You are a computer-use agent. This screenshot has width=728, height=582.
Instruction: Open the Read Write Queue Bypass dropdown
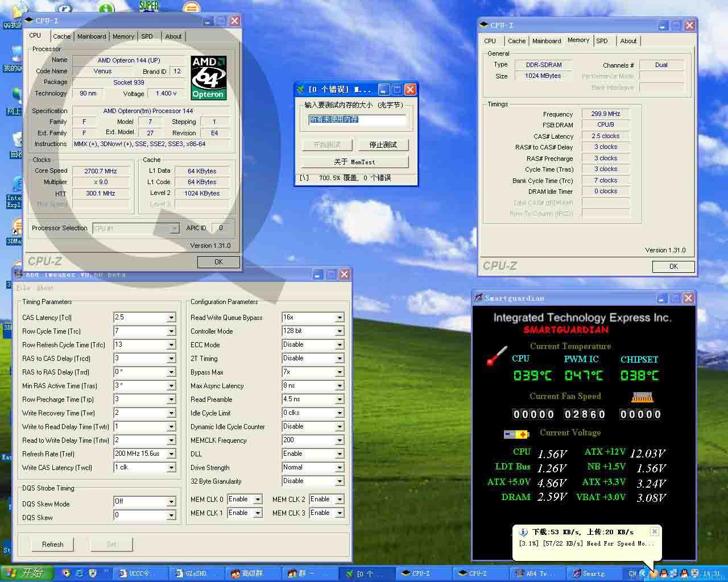340,318
